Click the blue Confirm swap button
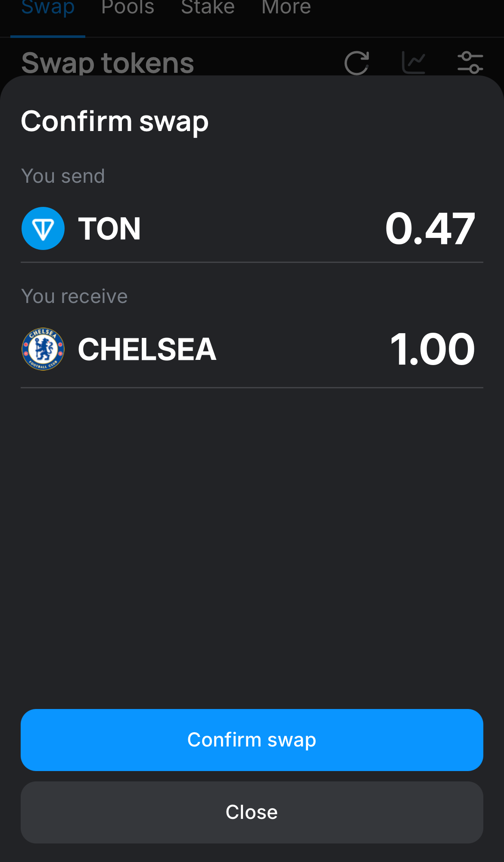 tap(252, 740)
